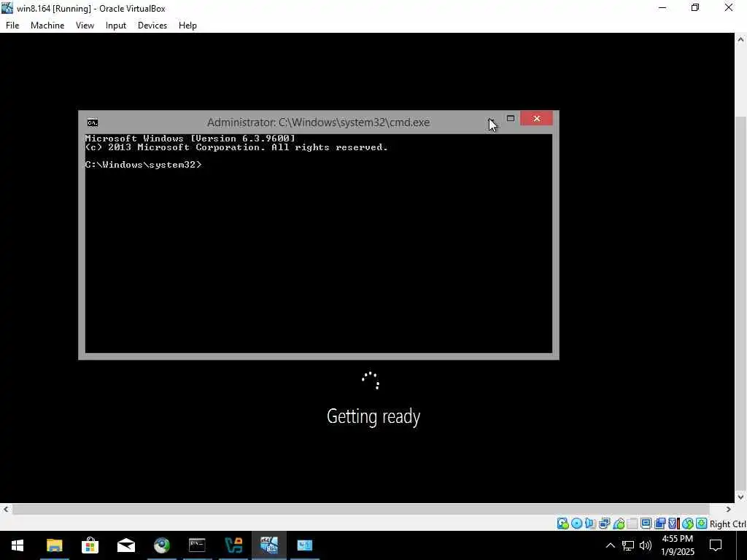Restore down the Oracle VirtualBox window

[695, 7]
